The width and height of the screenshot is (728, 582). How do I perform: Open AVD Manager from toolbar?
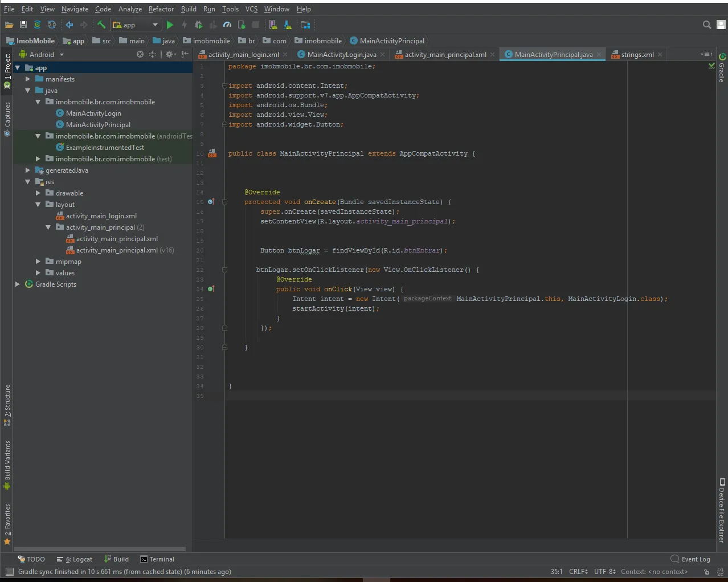point(273,25)
